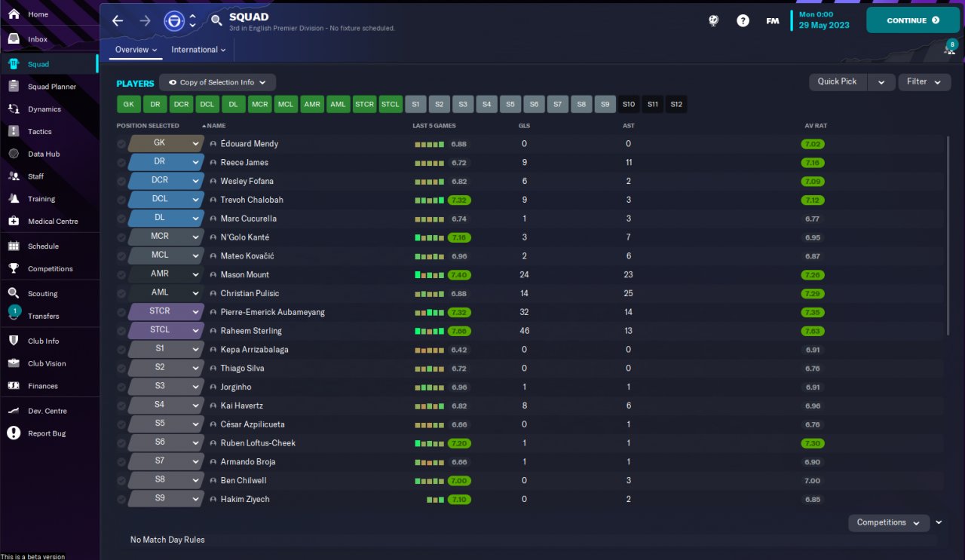Open the Home sidebar icon
The image size is (965, 560).
14,14
